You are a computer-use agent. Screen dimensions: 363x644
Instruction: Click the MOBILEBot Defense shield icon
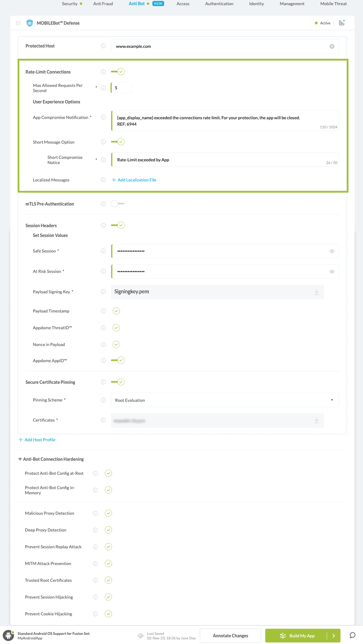pyautogui.click(x=30, y=23)
